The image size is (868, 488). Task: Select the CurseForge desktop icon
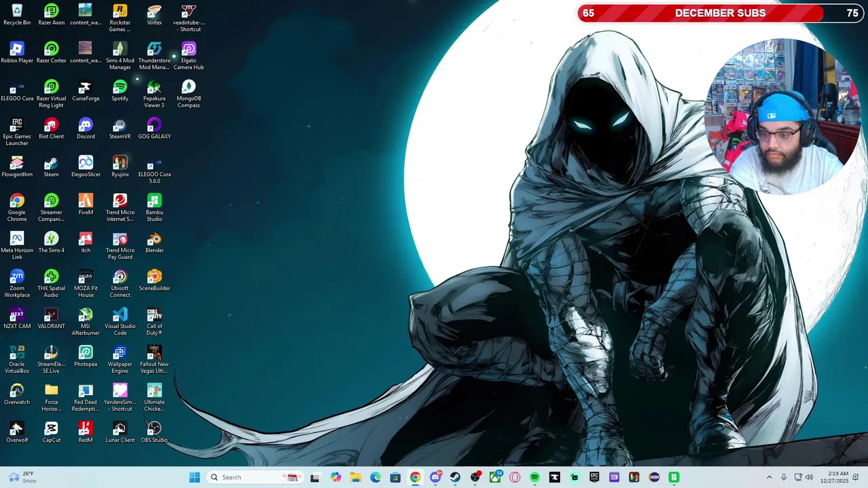coord(85,91)
